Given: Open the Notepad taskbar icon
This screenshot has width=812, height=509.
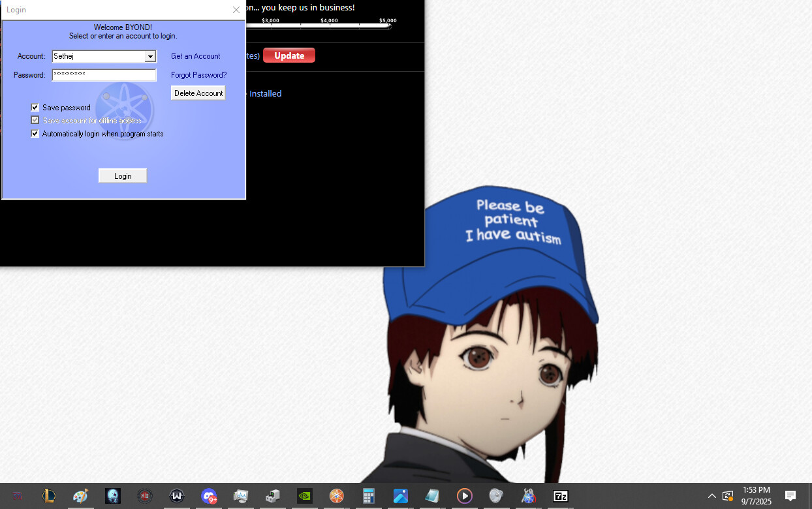Looking at the screenshot, I should 432,496.
